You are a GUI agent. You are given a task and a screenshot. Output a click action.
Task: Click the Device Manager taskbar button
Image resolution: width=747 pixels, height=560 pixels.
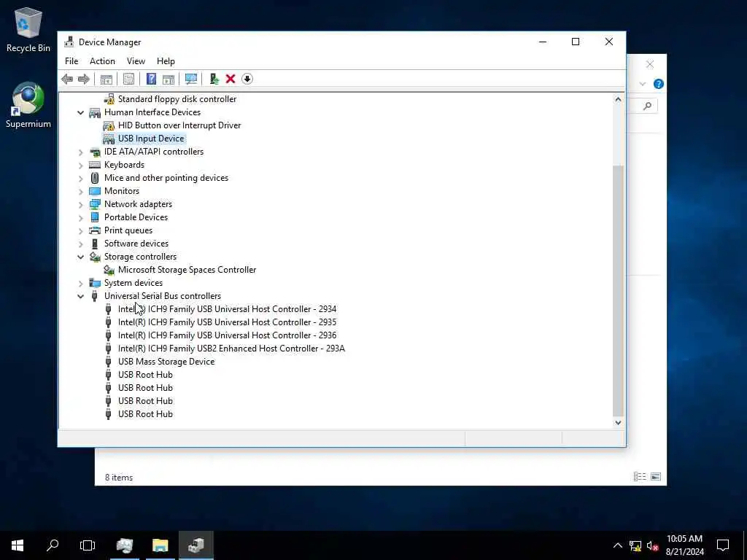click(196, 545)
